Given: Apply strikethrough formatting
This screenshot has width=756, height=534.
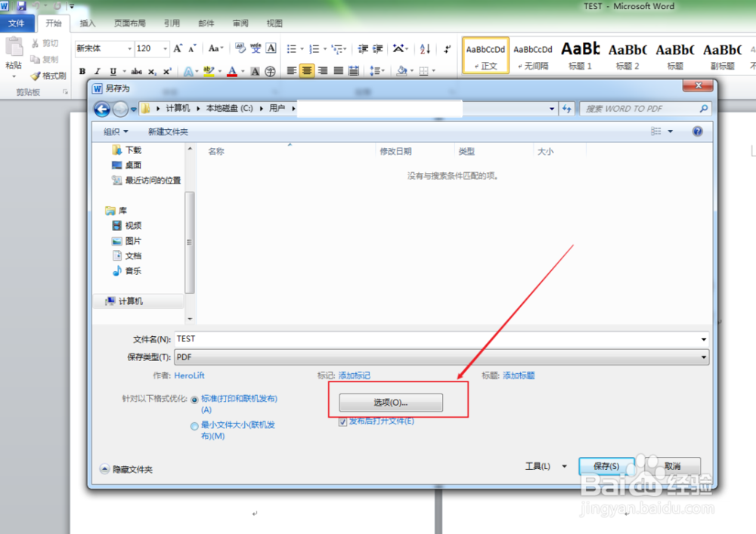Looking at the screenshot, I should point(136,71).
